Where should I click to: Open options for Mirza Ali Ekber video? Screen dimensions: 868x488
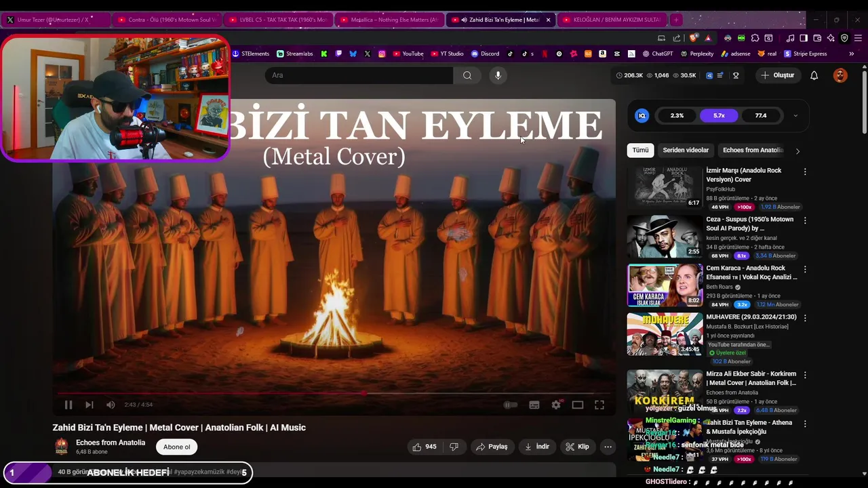click(x=805, y=375)
